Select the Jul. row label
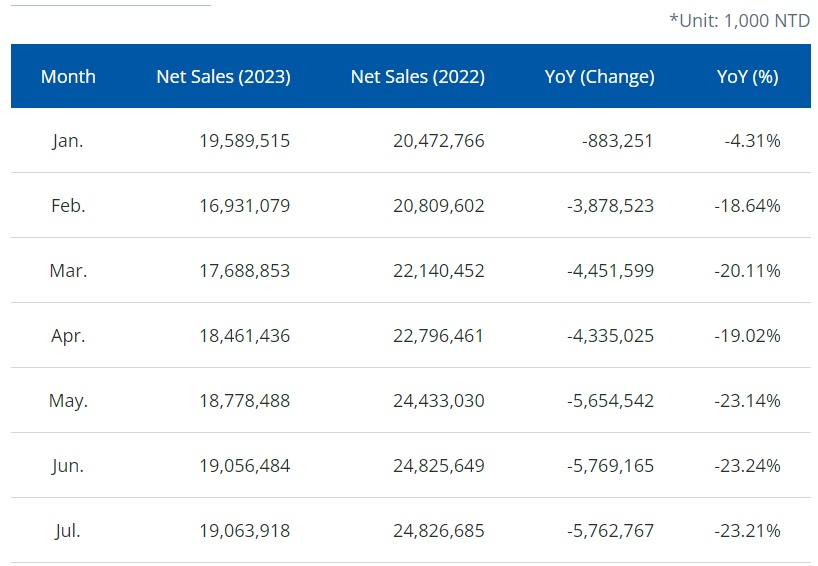The width and height of the screenshot is (818, 566). click(x=68, y=531)
